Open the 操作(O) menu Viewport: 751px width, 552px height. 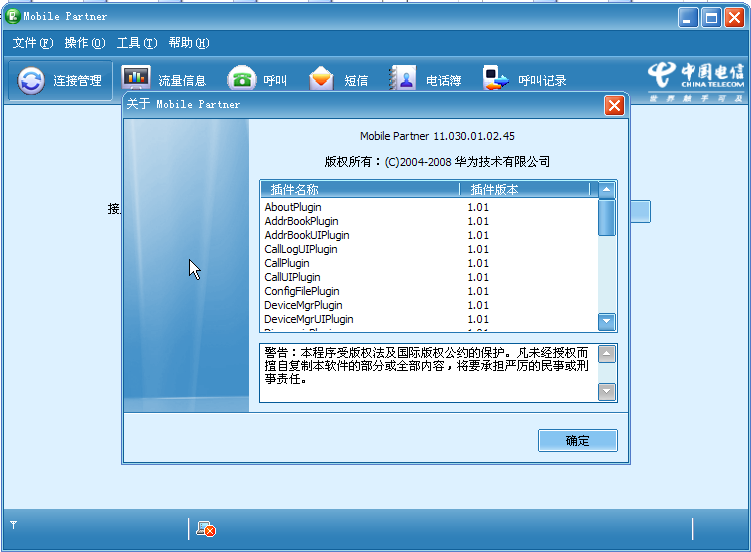[x=85, y=43]
